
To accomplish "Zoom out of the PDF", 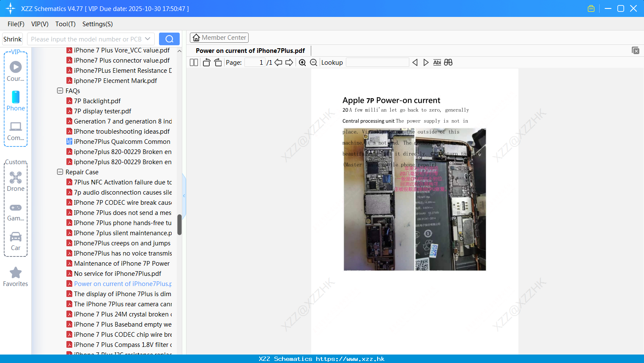I will coord(313,63).
